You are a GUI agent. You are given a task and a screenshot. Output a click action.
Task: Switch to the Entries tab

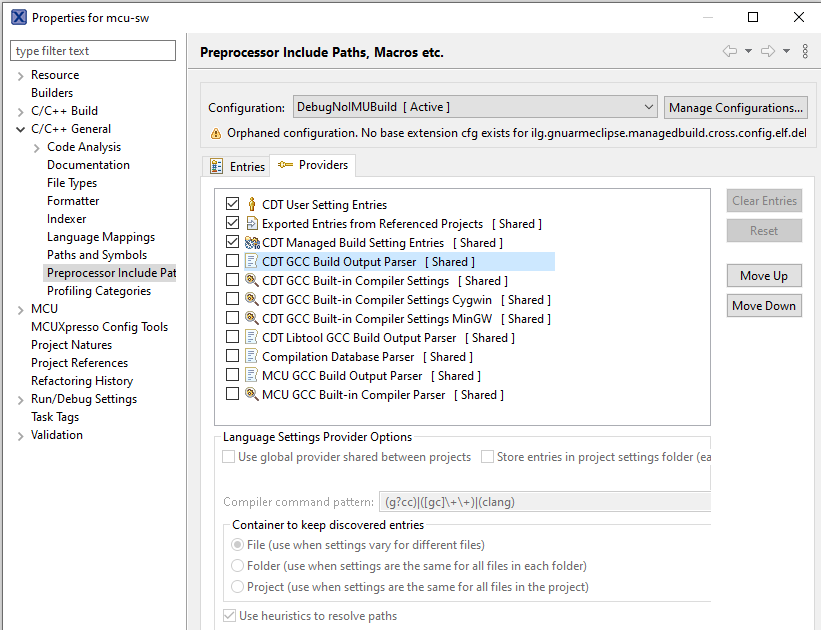[x=238, y=166]
